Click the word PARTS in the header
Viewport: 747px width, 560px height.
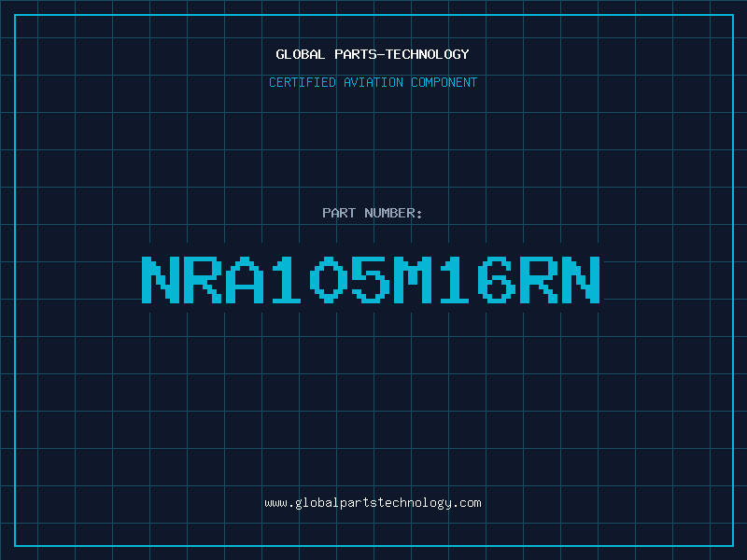(x=356, y=54)
